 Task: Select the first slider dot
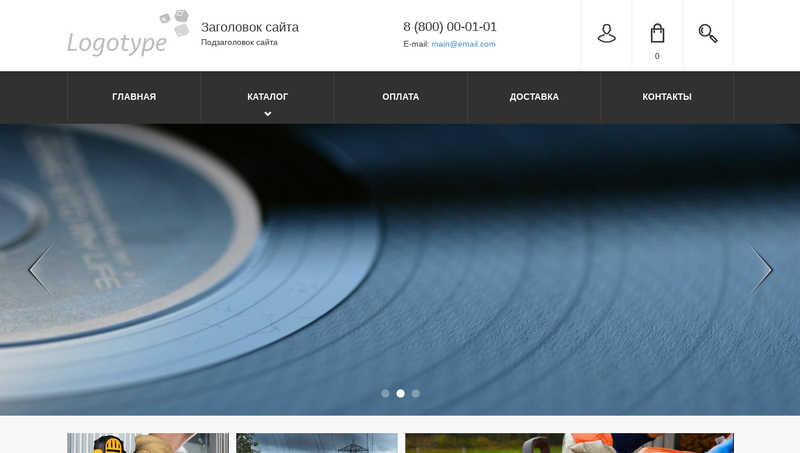tap(385, 393)
